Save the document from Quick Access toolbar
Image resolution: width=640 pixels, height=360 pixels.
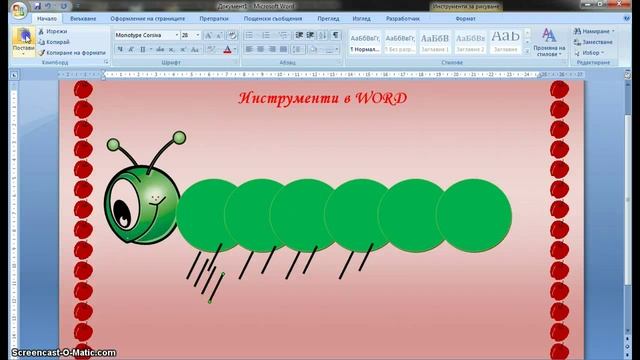[x=37, y=6]
